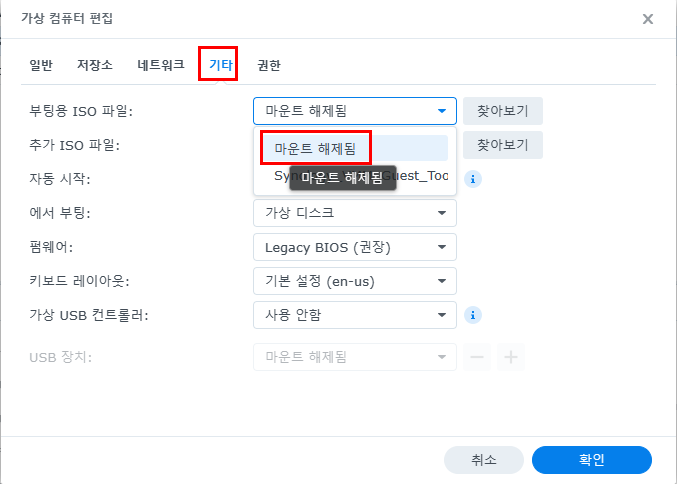Open the boot ISO file dropdown arrow
This screenshot has width=677, height=484.
pos(442,111)
